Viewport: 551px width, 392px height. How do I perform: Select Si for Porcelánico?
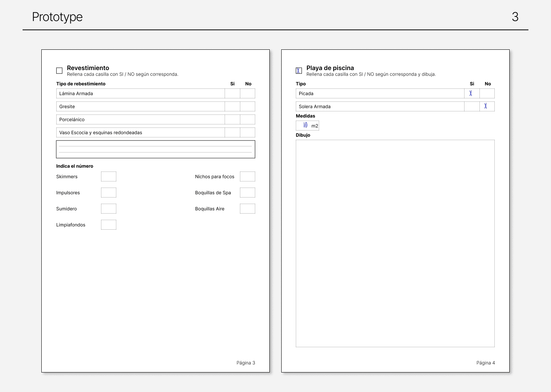tap(232, 119)
